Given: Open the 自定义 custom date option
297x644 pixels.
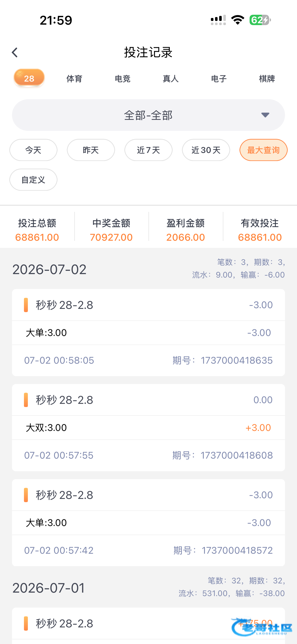Looking at the screenshot, I should pyautogui.click(x=33, y=180).
